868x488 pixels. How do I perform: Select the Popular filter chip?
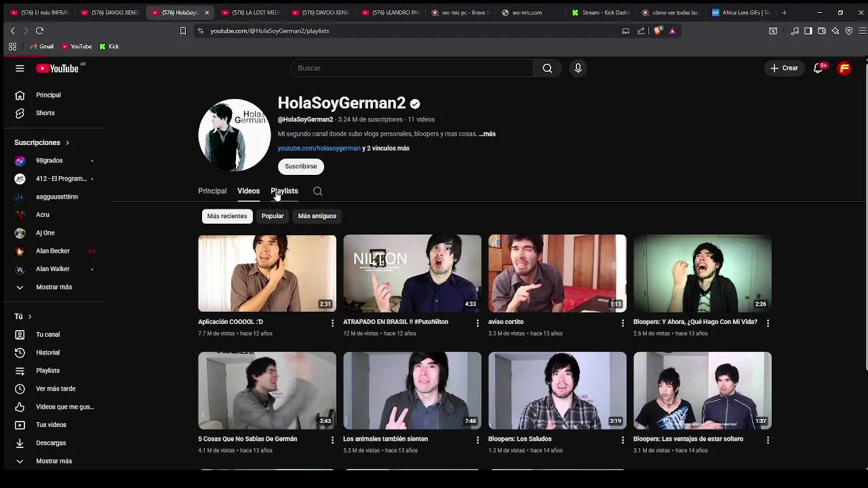click(273, 216)
